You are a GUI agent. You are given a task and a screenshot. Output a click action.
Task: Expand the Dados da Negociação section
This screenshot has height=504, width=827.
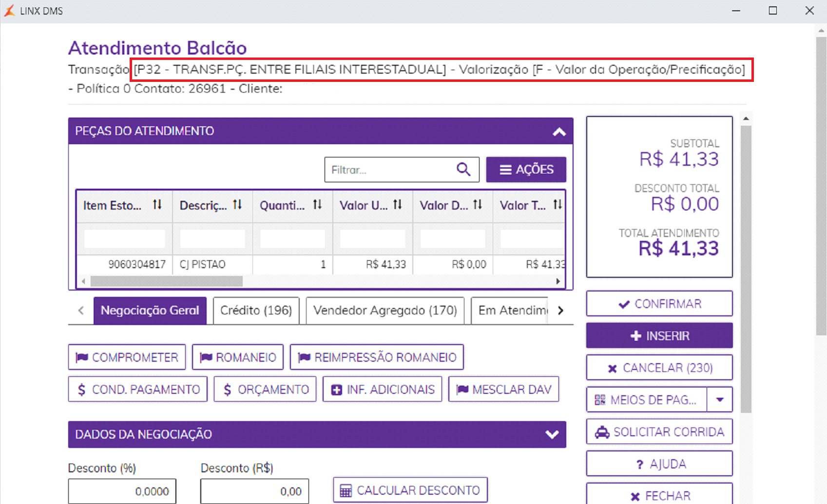[552, 434]
